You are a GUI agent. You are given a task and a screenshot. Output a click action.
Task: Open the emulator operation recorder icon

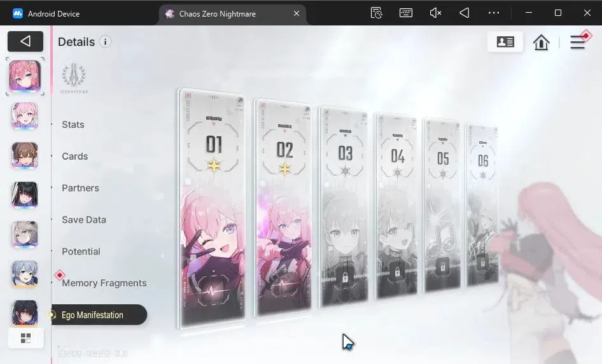coord(376,13)
